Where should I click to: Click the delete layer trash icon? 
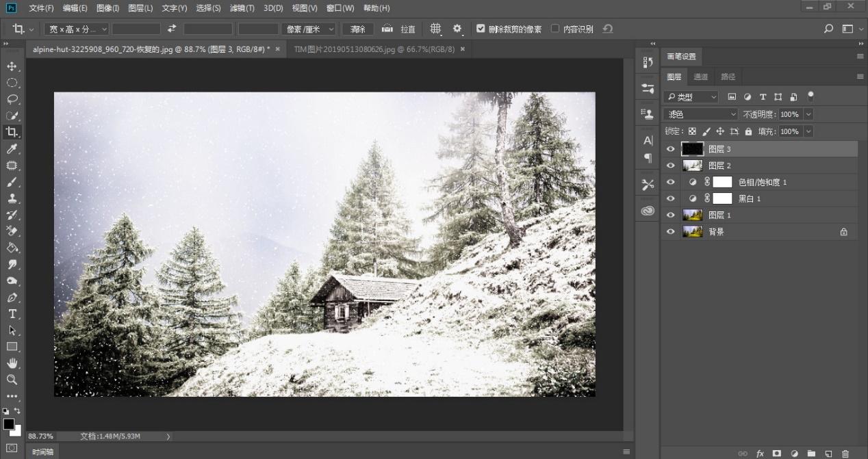[x=845, y=454]
